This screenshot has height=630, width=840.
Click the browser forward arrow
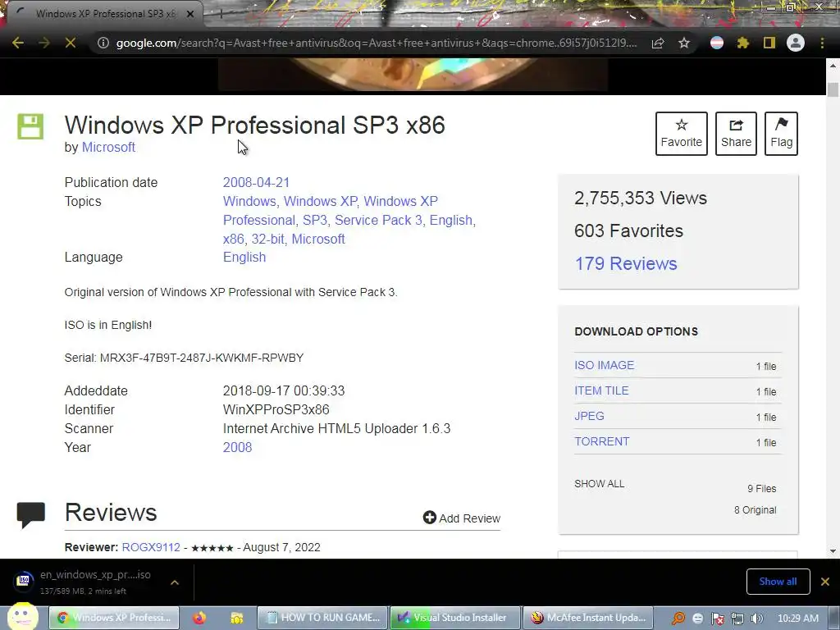point(44,43)
